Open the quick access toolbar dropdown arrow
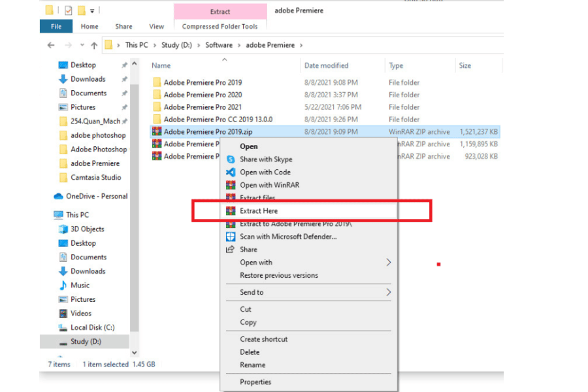588x392 pixels. 92,11
